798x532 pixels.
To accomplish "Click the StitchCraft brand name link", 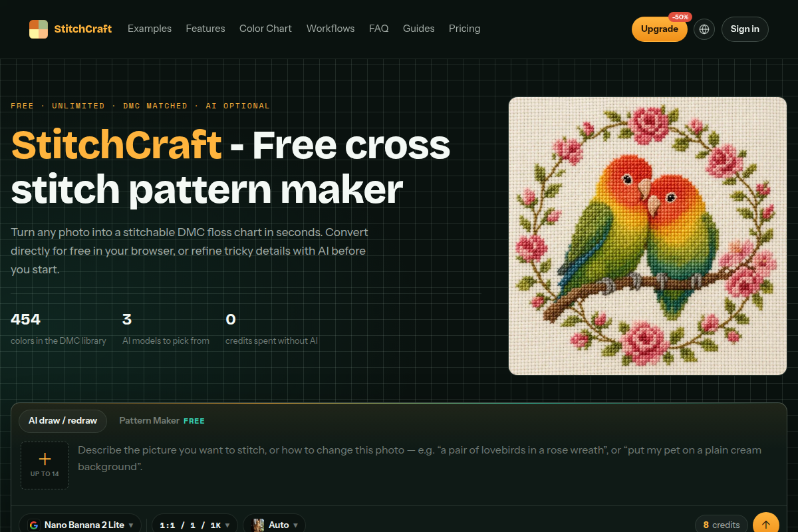I will click(83, 29).
